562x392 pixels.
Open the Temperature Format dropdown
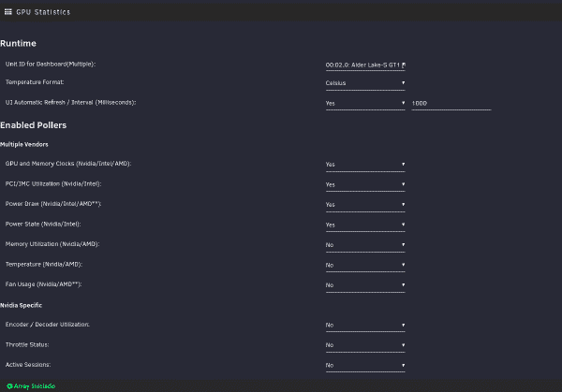(x=365, y=83)
